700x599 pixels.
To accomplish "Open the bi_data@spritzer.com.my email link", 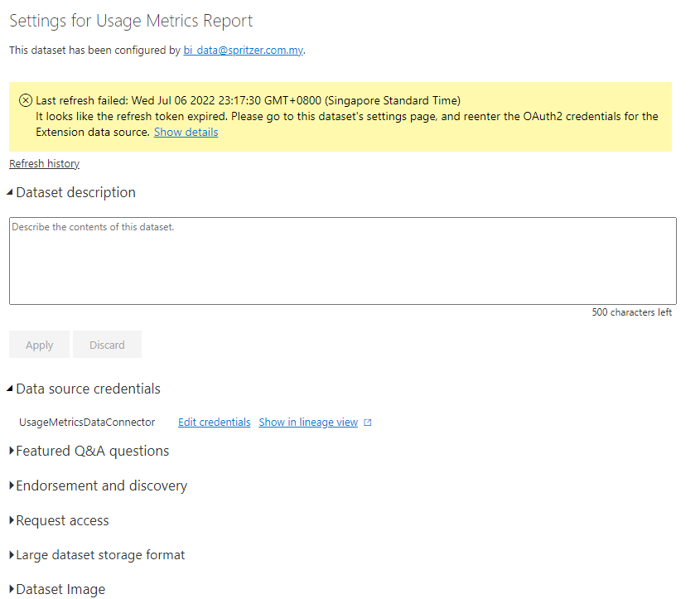I will (x=244, y=51).
